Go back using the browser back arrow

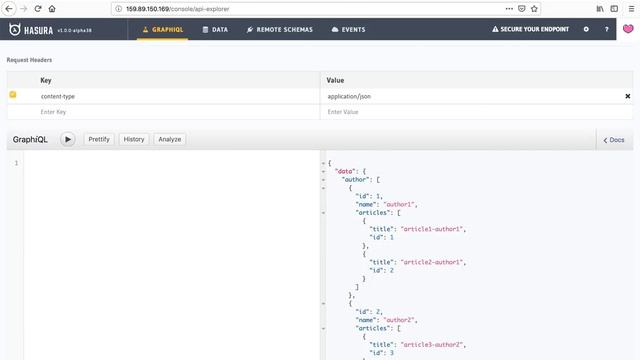[9, 9]
